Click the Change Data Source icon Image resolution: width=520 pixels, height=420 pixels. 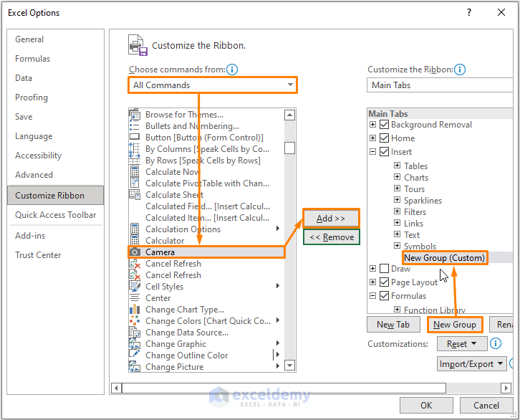point(135,333)
